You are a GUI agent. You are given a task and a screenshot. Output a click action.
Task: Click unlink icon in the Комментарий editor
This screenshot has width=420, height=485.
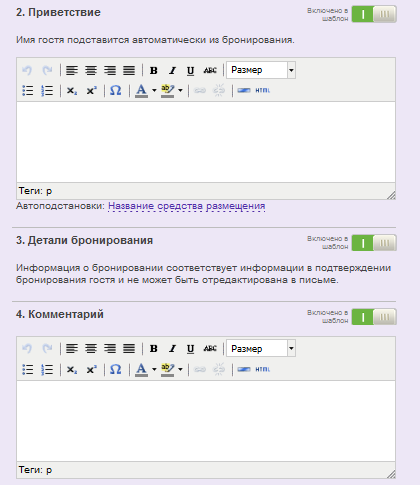pyautogui.click(x=219, y=369)
